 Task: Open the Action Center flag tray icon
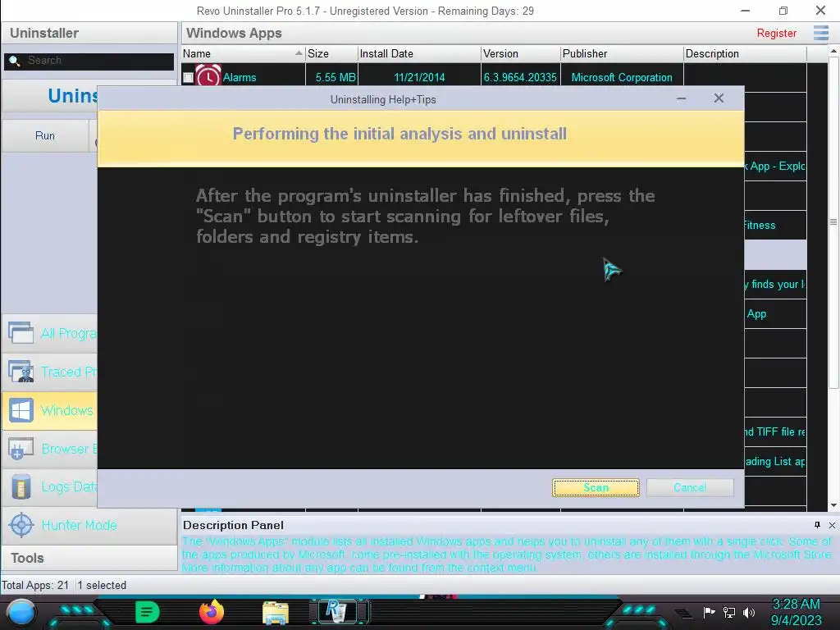coord(710,612)
